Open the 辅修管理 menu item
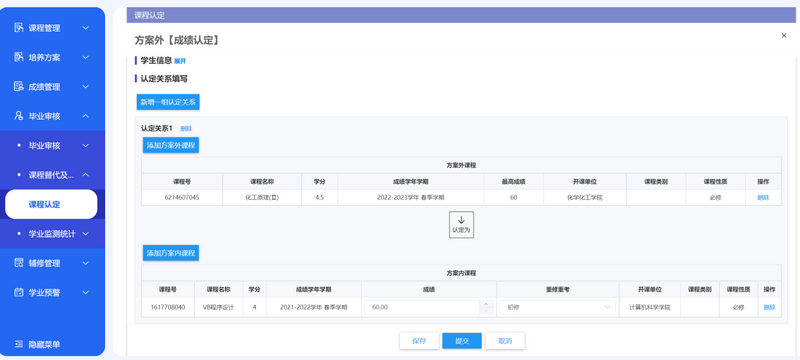 [44, 263]
